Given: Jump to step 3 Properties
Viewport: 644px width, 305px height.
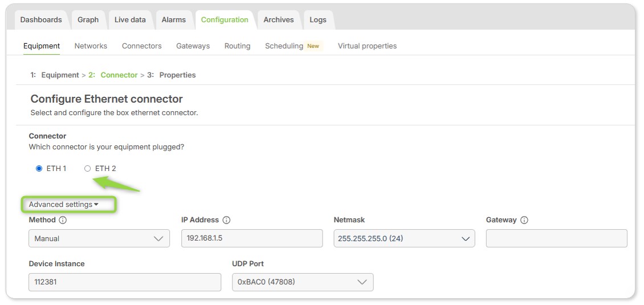Looking at the screenshot, I should pos(172,75).
